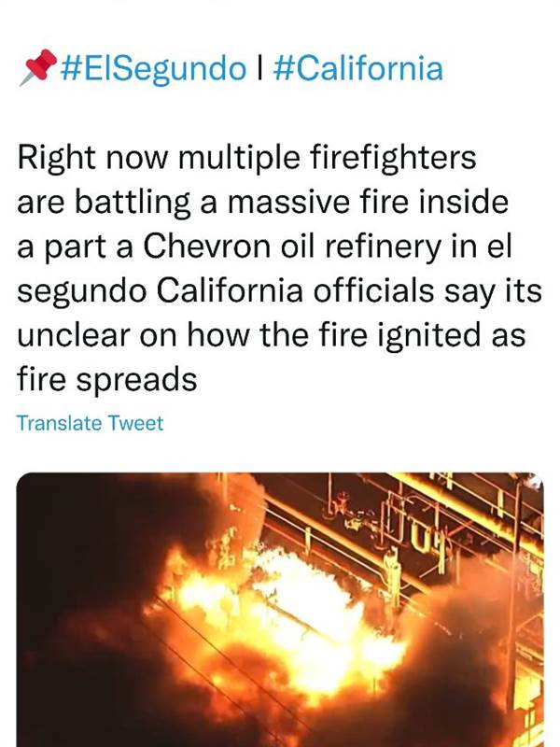Click the vertical bar separator between hashtags
Image resolution: width=560 pixels, height=747 pixels.
(259, 67)
